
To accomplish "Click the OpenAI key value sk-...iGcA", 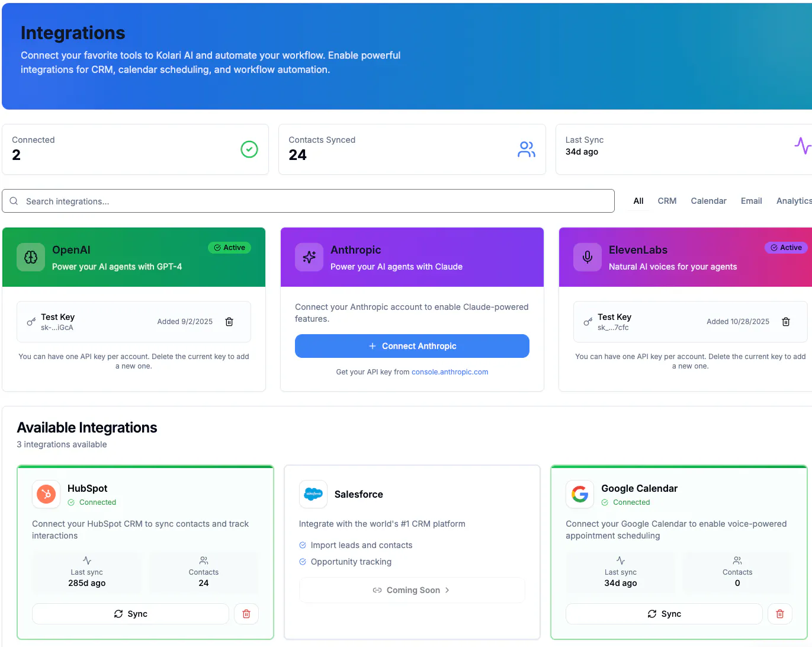I will tap(57, 328).
